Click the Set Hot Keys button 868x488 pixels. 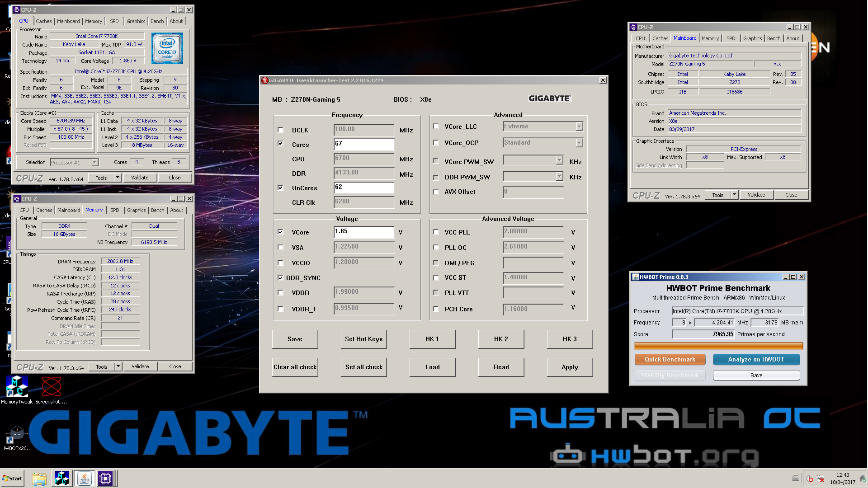pyautogui.click(x=363, y=339)
